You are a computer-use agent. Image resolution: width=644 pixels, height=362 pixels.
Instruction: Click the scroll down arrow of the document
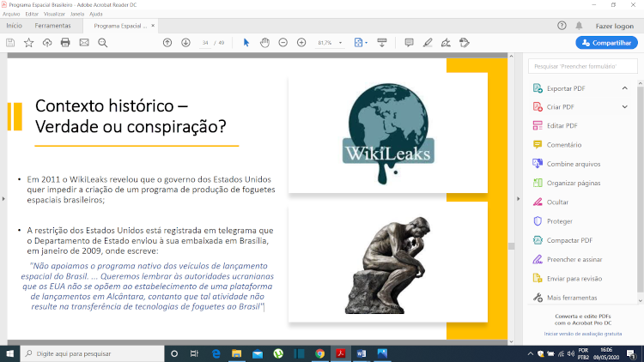[x=512, y=341]
